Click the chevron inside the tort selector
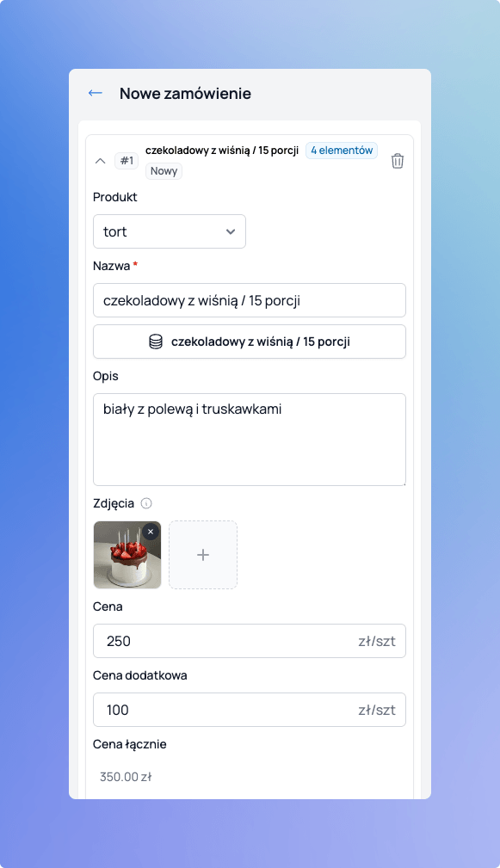The width and height of the screenshot is (500, 868). 230,231
